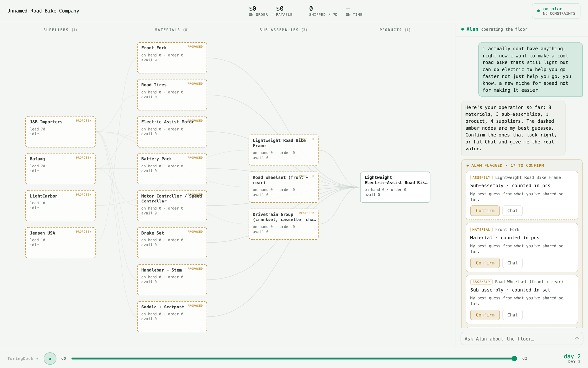The width and height of the screenshot is (588, 368).
Task: Open the TuringDock dropdown
Action: 23,359
